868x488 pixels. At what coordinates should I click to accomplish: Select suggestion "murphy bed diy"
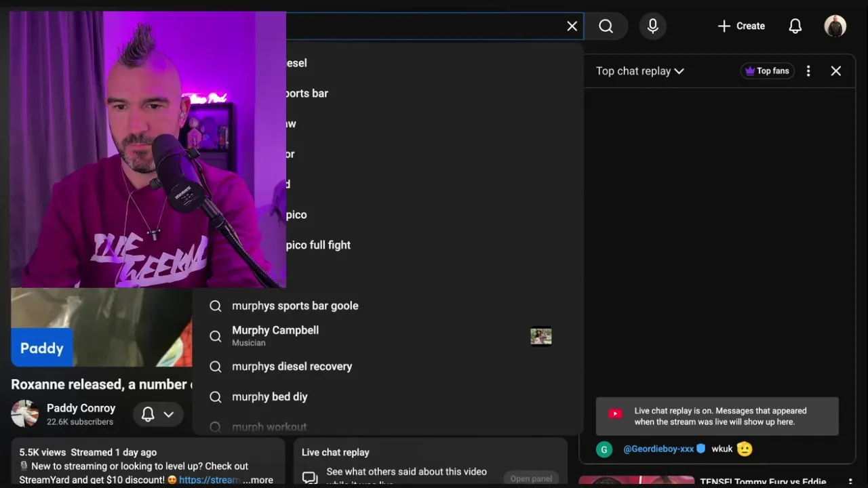[388, 396]
